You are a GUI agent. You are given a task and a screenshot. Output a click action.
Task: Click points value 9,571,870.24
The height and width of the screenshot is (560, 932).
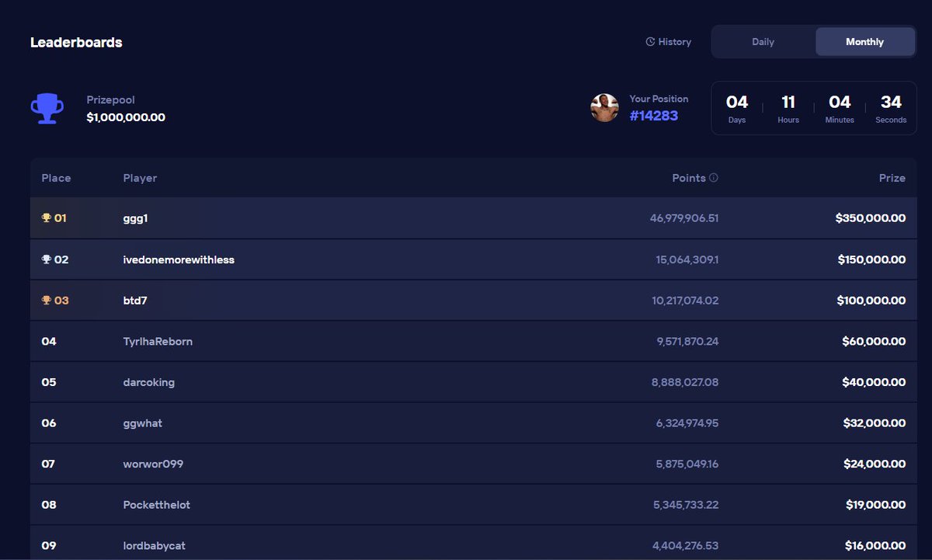click(x=687, y=341)
